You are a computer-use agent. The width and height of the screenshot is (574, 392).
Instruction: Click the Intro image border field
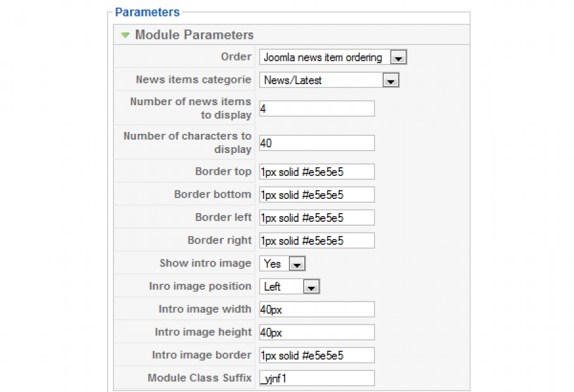(x=316, y=355)
